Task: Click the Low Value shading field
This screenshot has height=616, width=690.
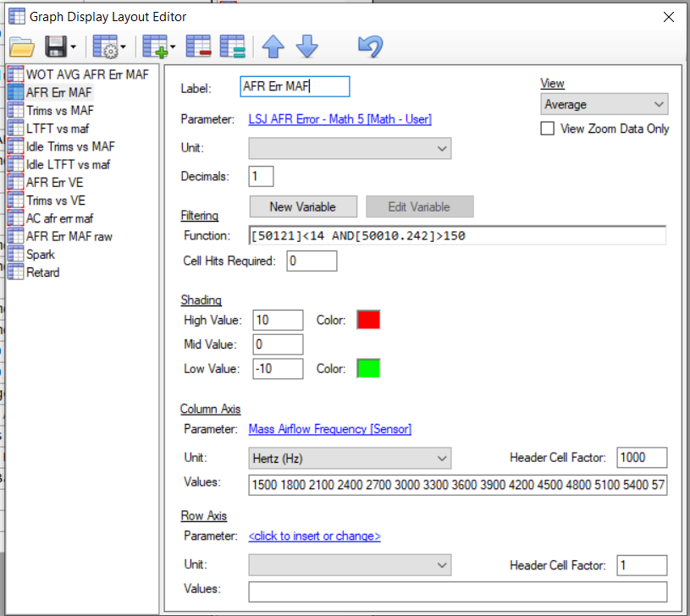Action: [x=278, y=369]
